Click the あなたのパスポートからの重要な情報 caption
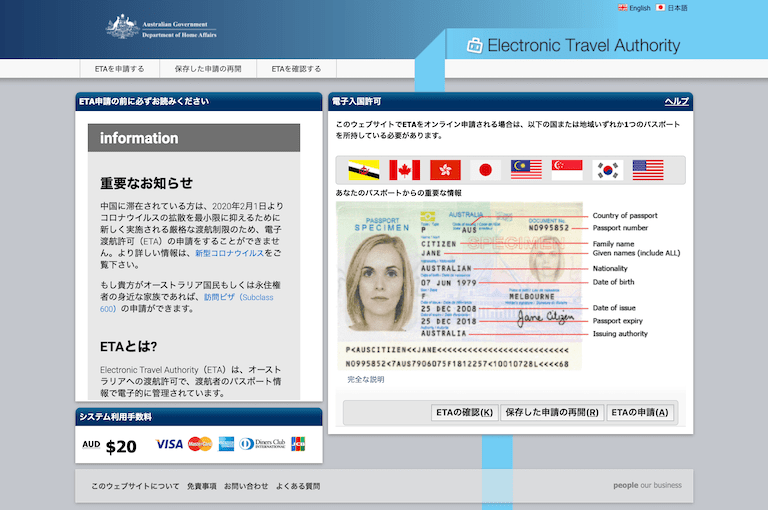Viewport: 768px width, 510px height. (x=398, y=193)
